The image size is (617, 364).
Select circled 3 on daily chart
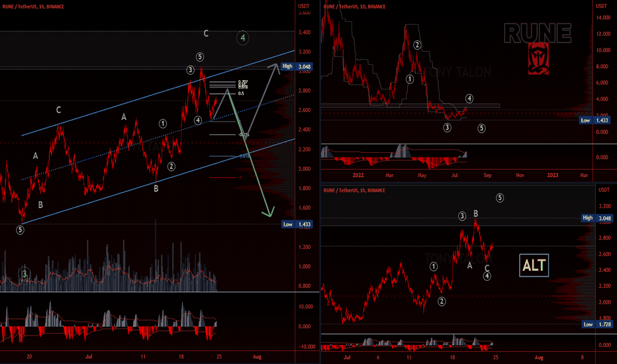coord(448,128)
